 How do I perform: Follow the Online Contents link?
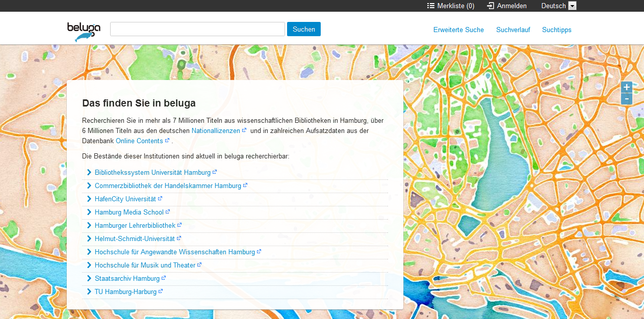point(139,141)
